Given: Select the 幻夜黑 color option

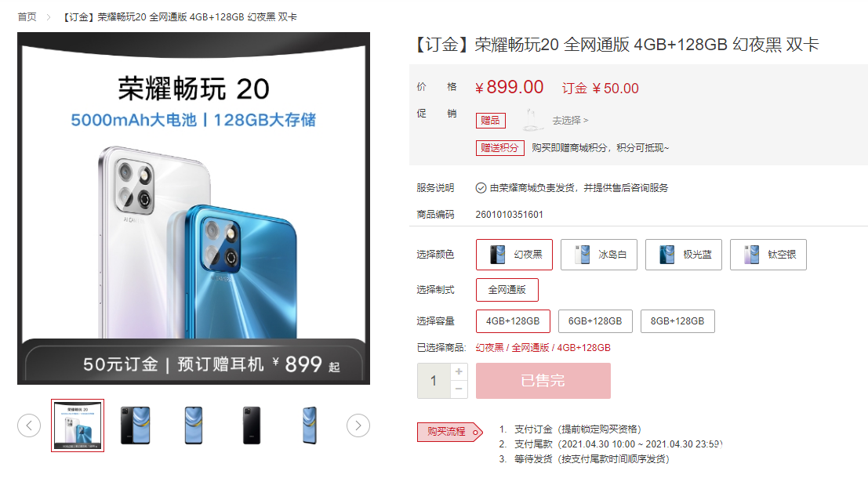Looking at the screenshot, I should 514,255.
